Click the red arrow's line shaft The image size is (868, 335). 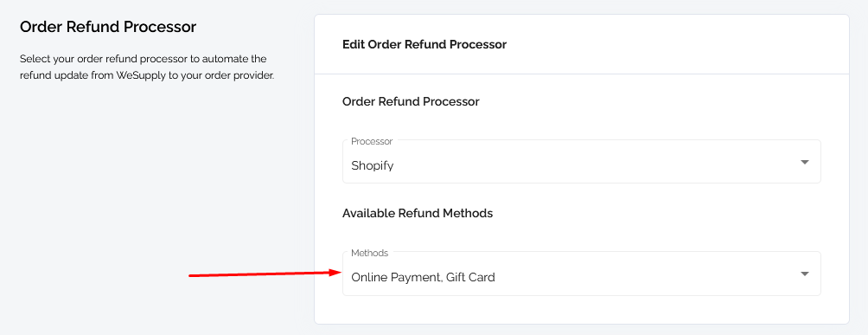pos(259,274)
